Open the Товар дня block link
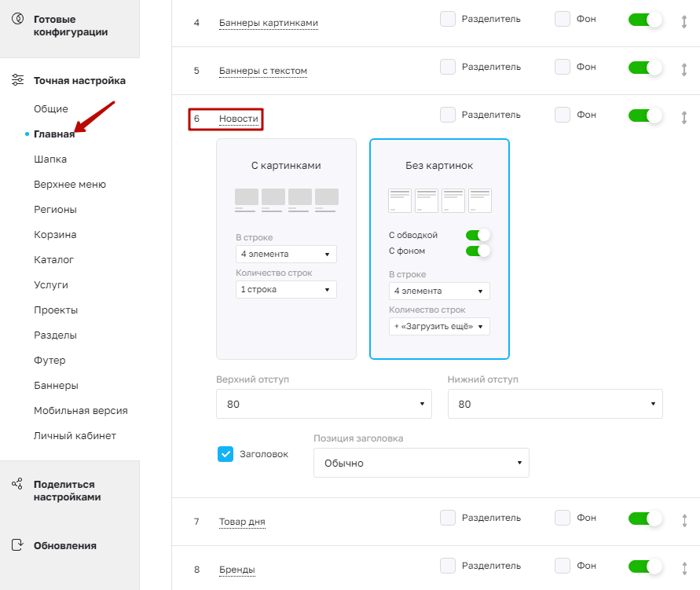The height and width of the screenshot is (590, 700). tap(242, 522)
